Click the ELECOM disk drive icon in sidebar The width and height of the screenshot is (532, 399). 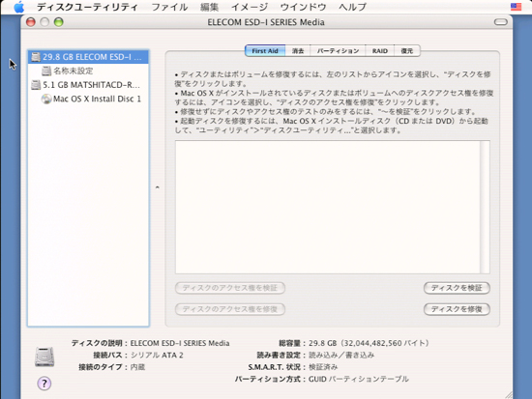point(36,57)
